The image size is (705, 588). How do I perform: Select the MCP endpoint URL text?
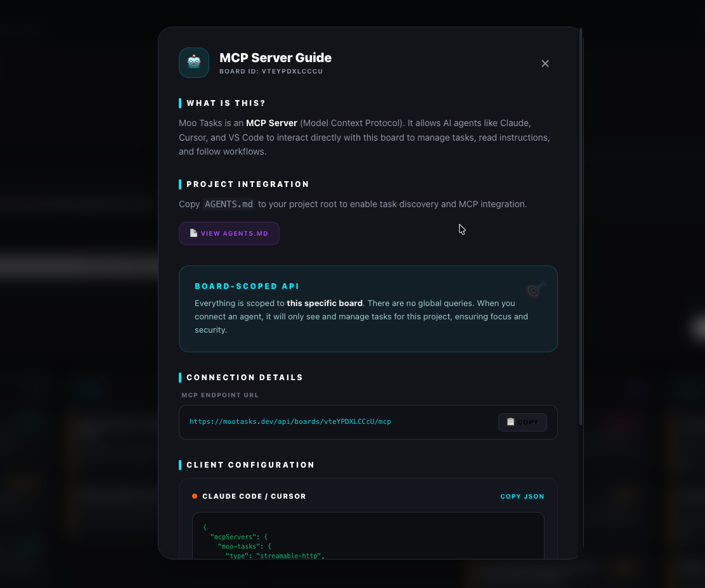(290, 421)
